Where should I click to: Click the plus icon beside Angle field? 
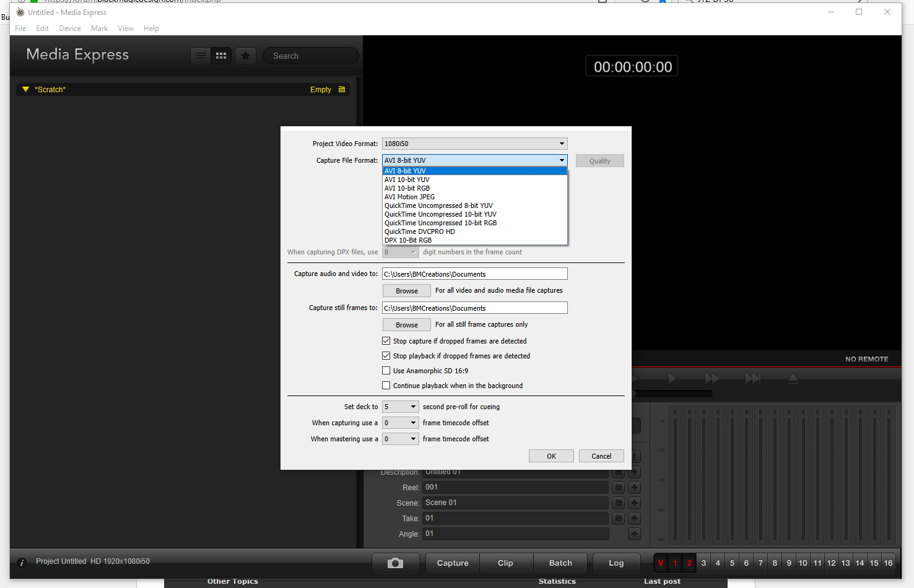tap(634, 534)
